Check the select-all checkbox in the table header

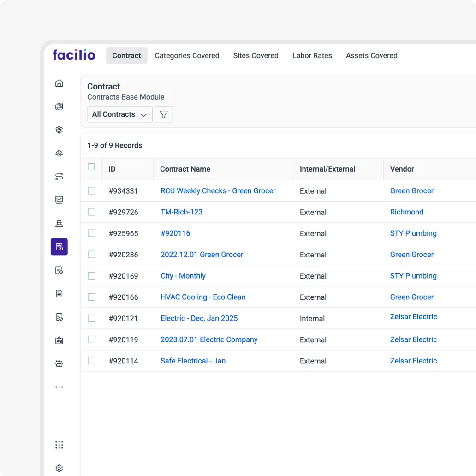91,167
